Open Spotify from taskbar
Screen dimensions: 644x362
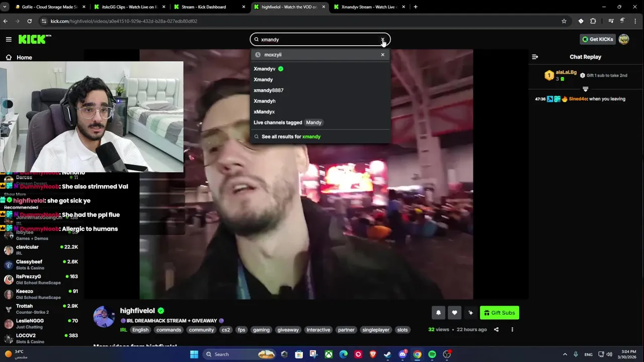pos(432,354)
